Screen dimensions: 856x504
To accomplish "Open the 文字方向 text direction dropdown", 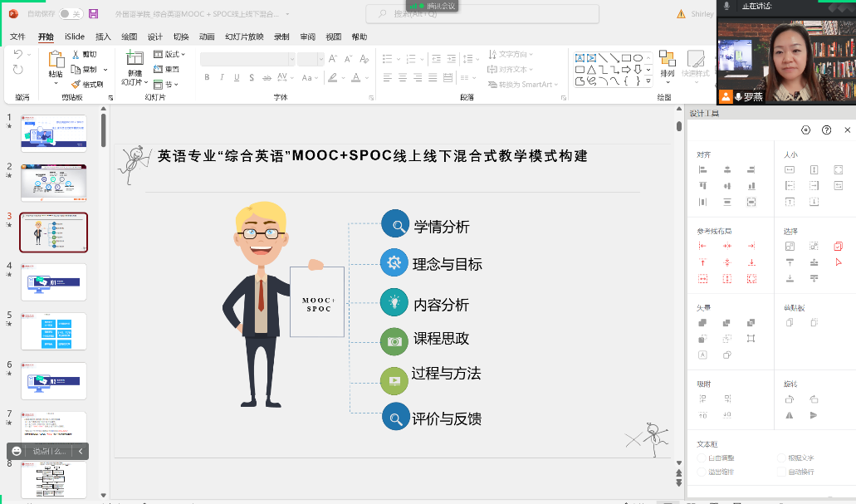I will (510, 54).
